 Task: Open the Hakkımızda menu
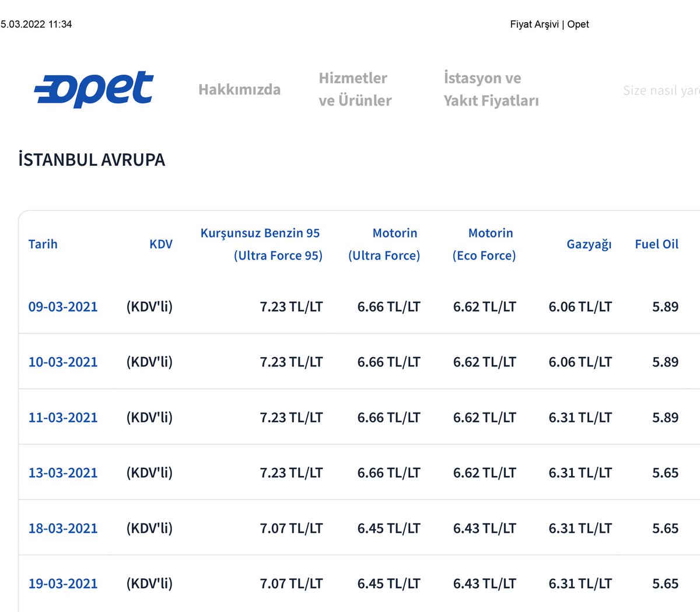239,90
